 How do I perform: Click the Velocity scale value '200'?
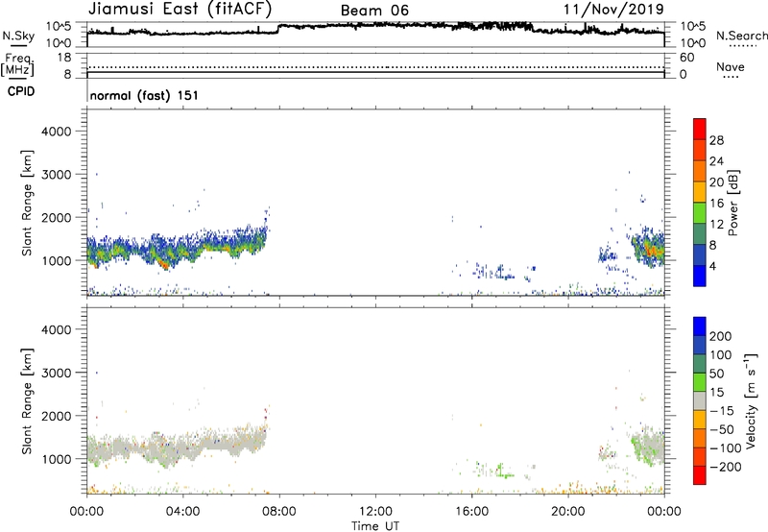[721, 336]
